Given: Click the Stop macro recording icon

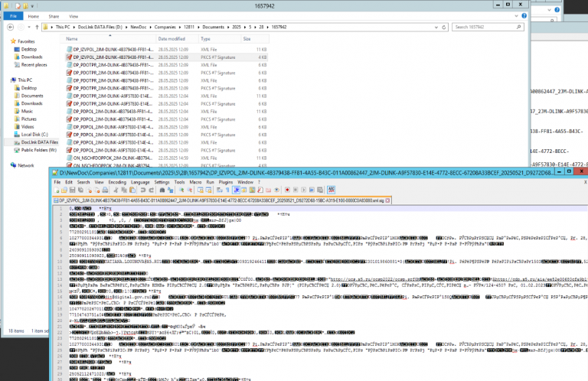Looking at the screenshot, I should 296,190.
